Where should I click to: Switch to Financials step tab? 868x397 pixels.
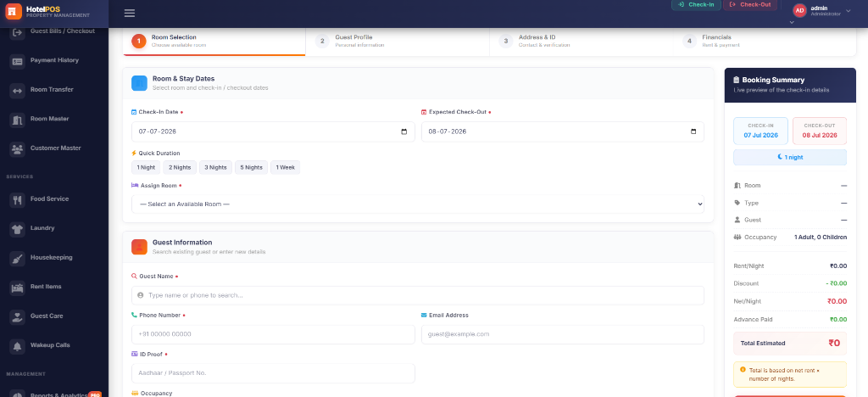(765, 42)
